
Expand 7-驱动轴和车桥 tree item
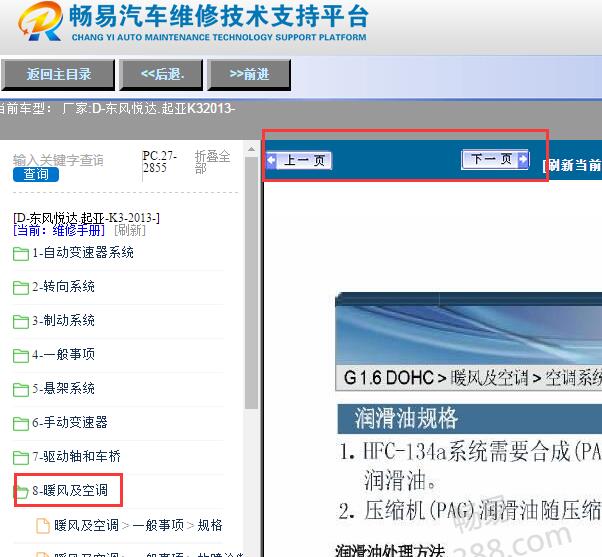pyautogui.click(x=76, y=456)
